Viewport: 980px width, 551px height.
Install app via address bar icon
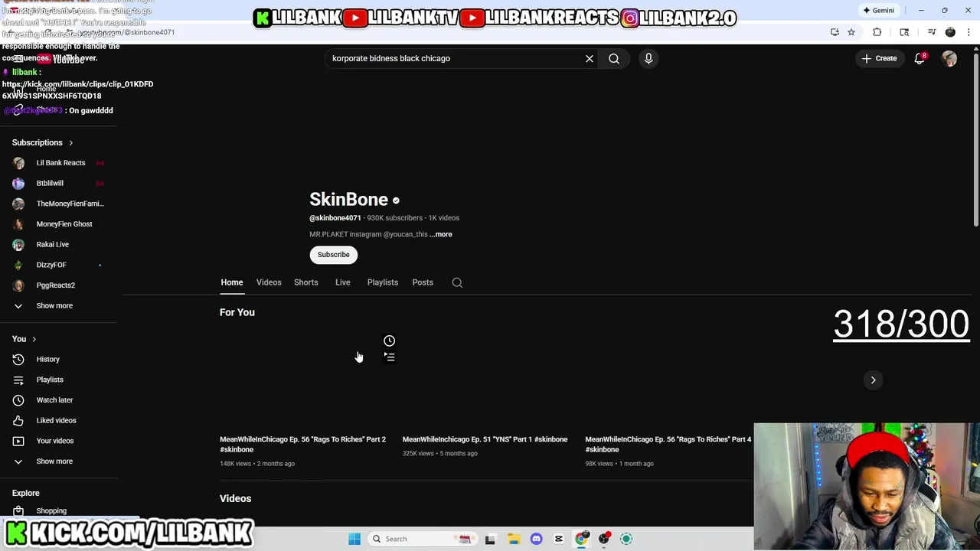pyautogui.click(x=835, y=32)
